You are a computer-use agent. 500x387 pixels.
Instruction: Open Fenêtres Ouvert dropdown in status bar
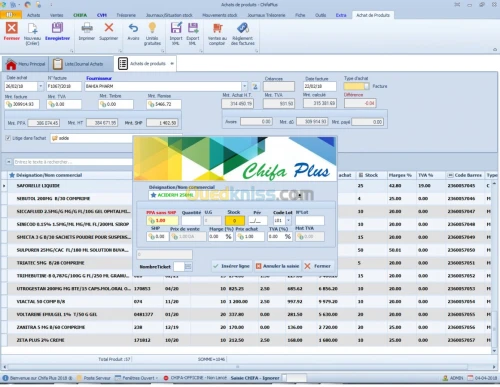(x=137, y=378)
